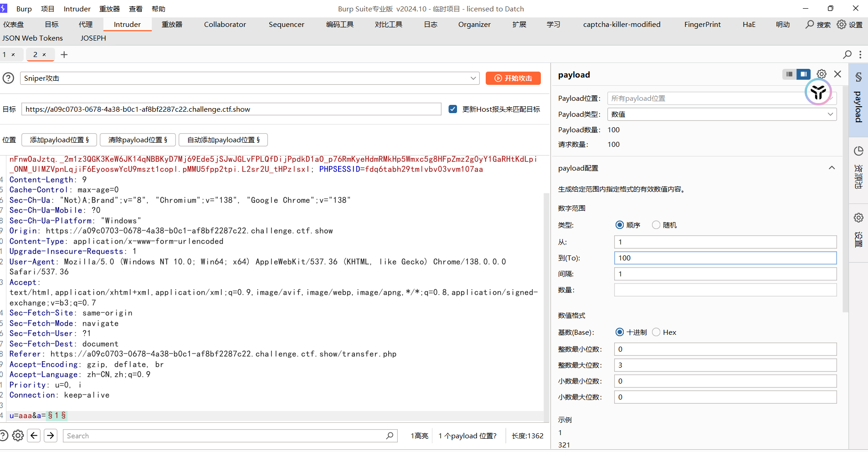Click the 到(To) input field

[x=725, y=258]
